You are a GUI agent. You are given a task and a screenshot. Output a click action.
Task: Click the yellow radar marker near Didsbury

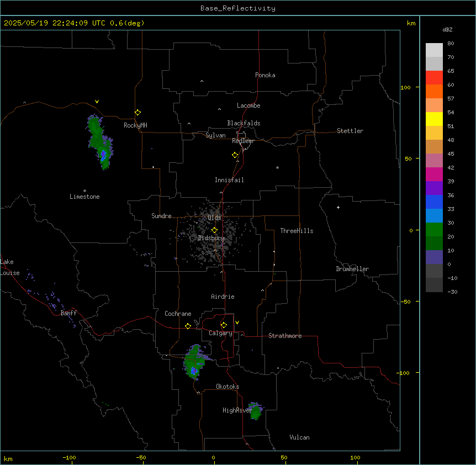(x=214, y=230)
